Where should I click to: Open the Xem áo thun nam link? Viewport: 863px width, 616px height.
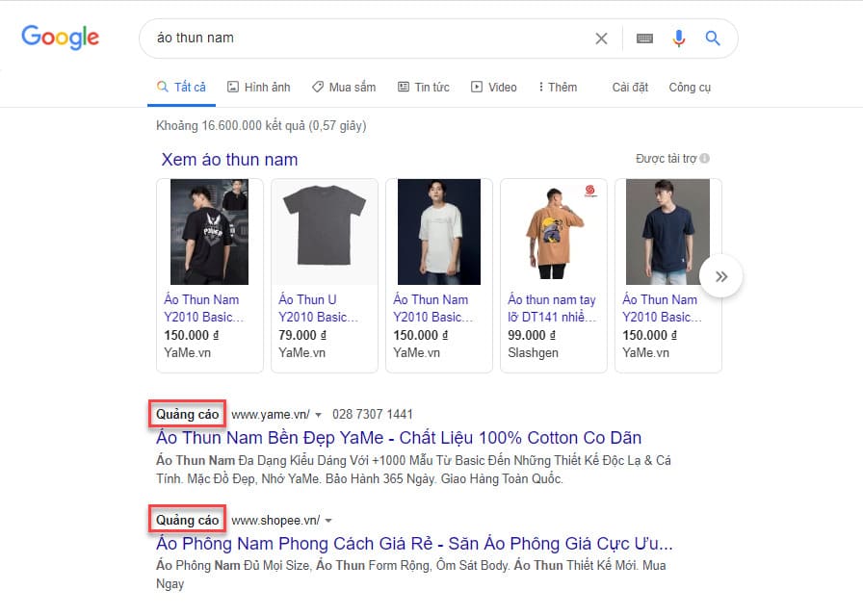click(230, 159)
